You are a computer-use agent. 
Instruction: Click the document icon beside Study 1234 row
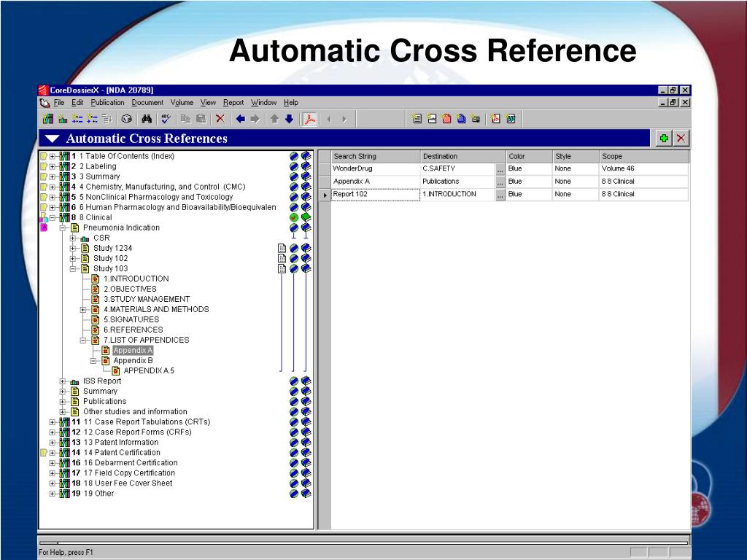(282, 248)
